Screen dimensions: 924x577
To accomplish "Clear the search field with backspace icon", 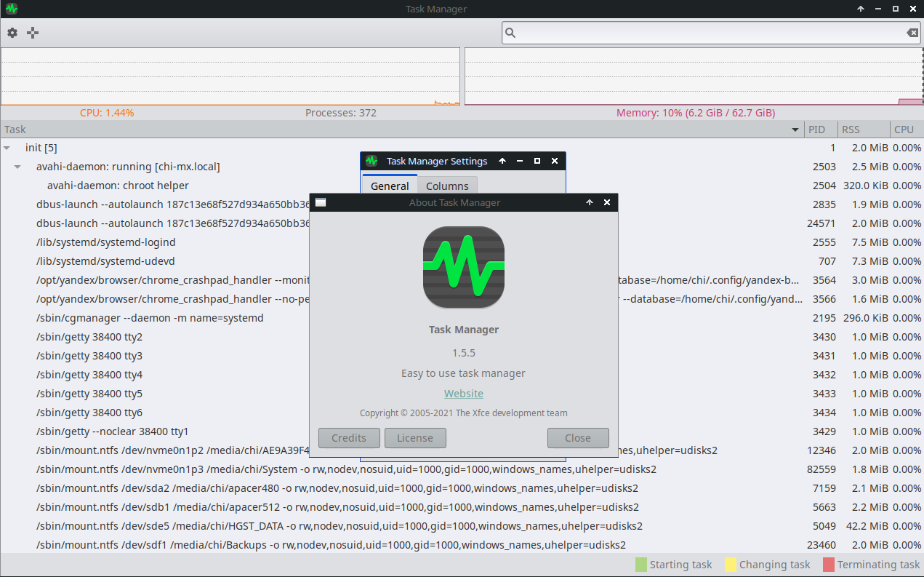I will [x=912, y=33].
